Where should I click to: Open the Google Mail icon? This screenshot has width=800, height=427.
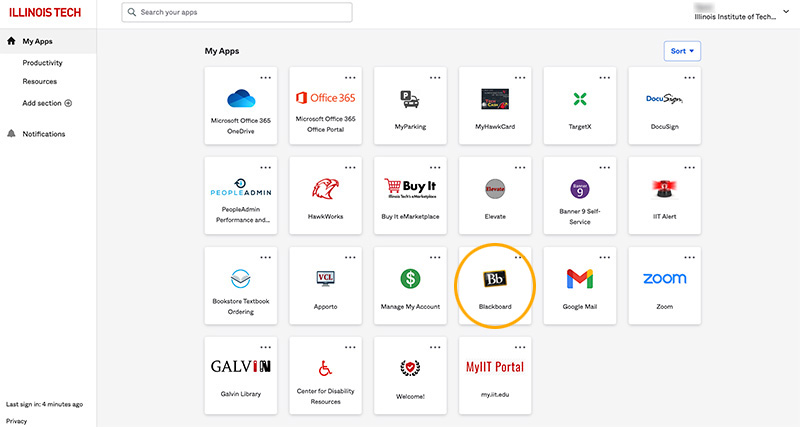[580, 279]
